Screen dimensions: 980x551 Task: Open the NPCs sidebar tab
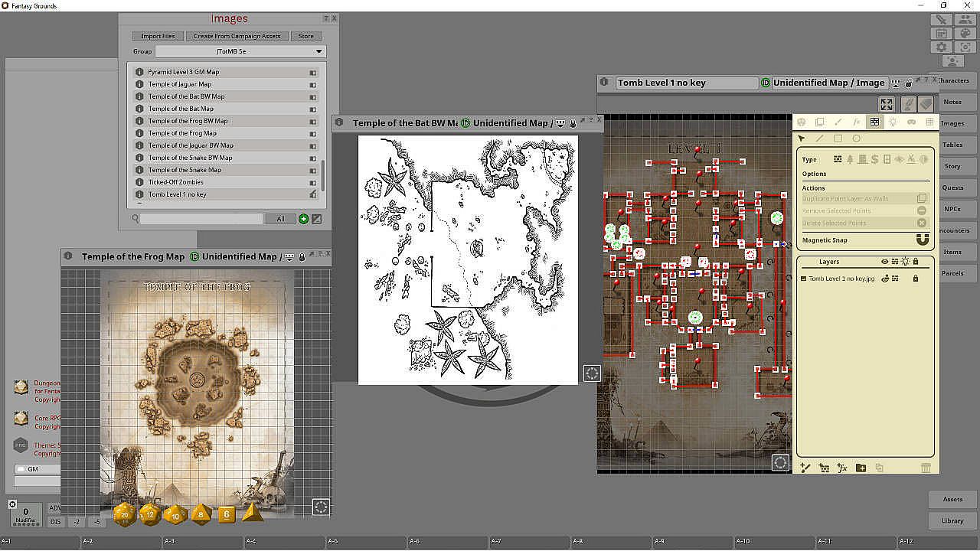click(952, 209)
